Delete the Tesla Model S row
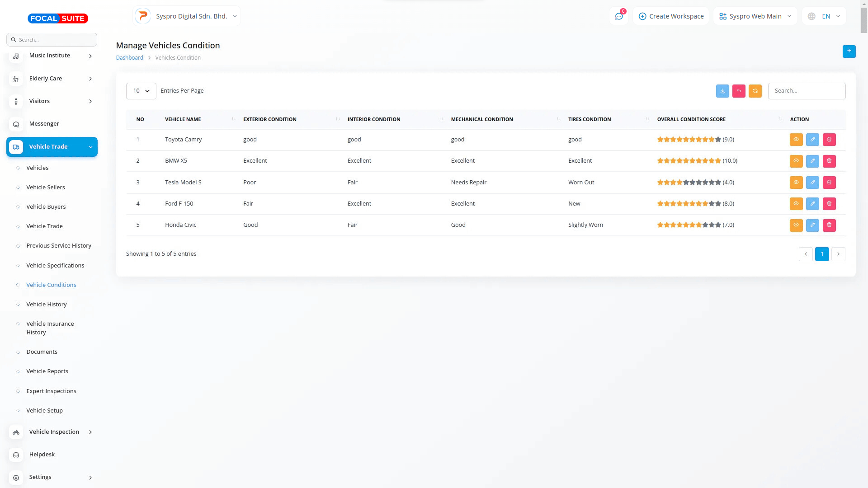Viewport: 868px width, 488px height. pos(829,183)
